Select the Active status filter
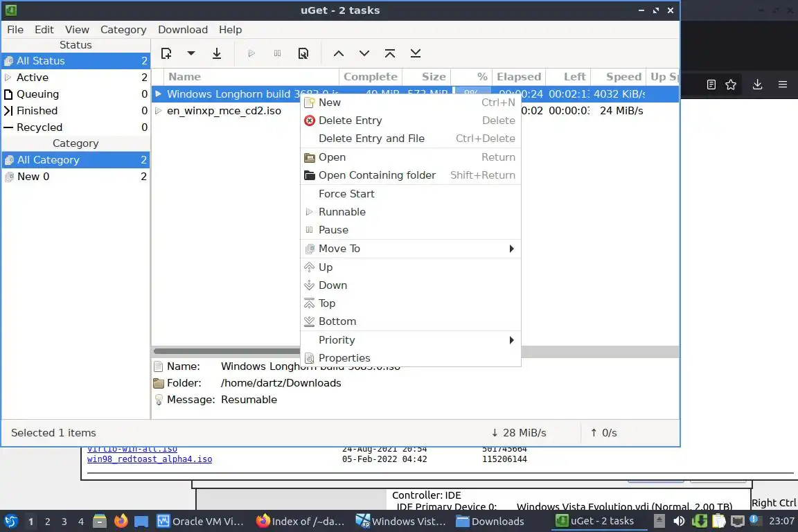 pos(76,78)
